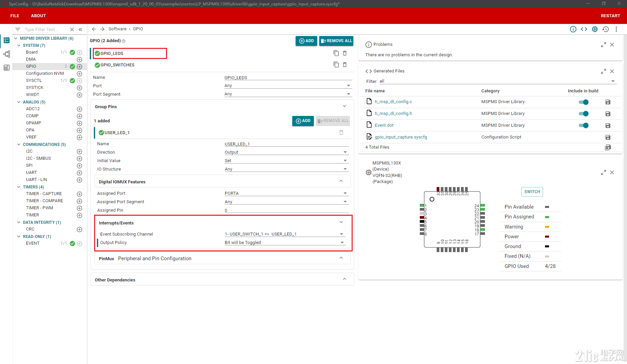Open the FILE menu
This screenshot has width=627, height=364.
click(x=15, y=16)
